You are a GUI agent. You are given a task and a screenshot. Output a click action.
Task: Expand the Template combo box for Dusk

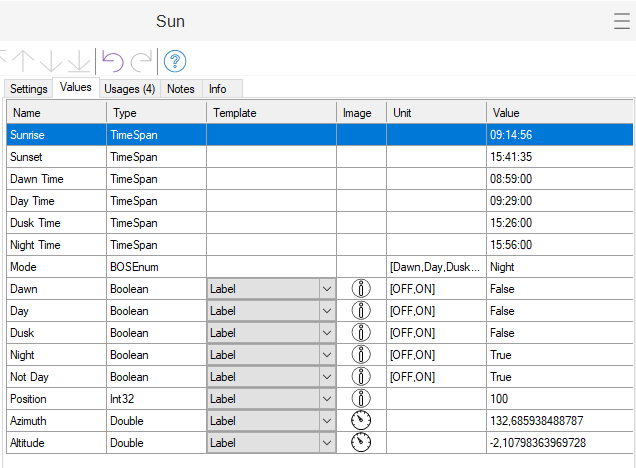326,333
